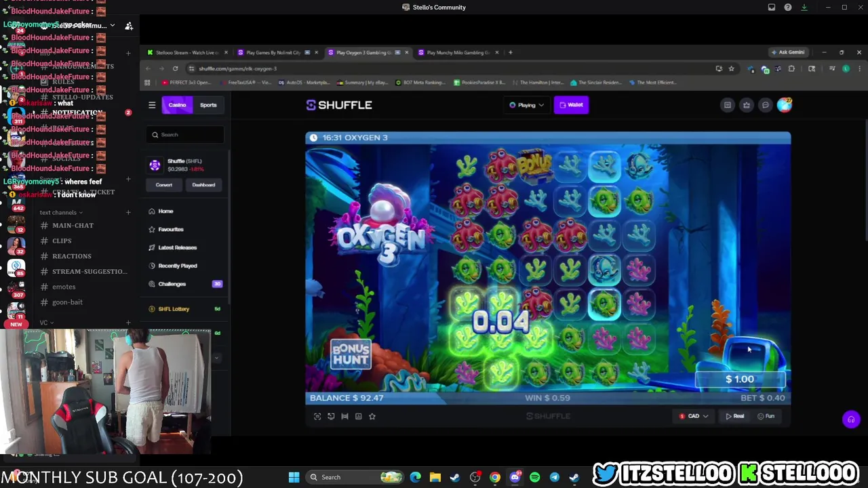Image resolution: width=868 pixels, height=488 pixels.
Task: Open emotes channel in Discord
Action: pyautogui.click(x=64, y=287)
